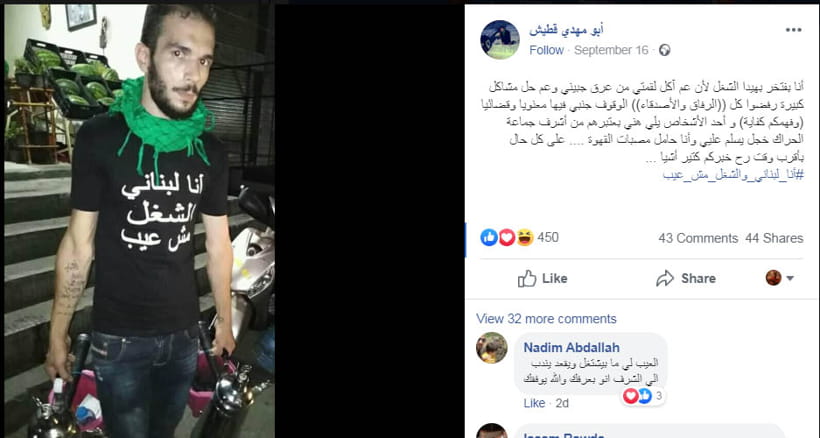The height and width of the screenshot is (438, 820).
Task: Click the public globe privacy icon
Action: tap(664, 50)
